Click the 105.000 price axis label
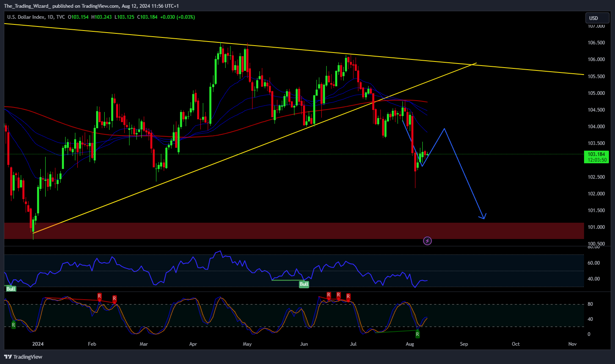Image resolution: width=615 pixels, height=364 pixels. coord(596,93)
